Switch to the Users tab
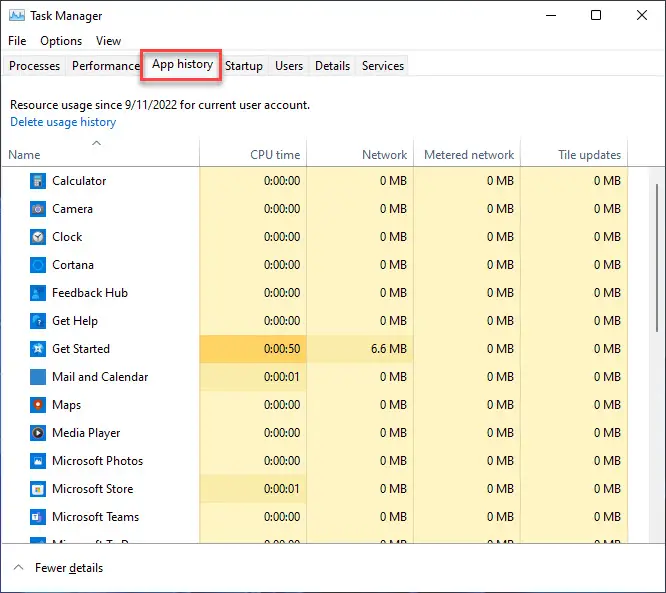Image resolution: width=666 pixels, height=593 pixels. point(289,66)
